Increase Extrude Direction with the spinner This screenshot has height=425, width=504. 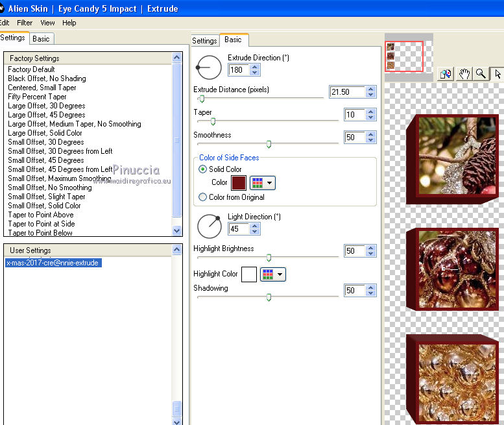[x=255, y=67]
